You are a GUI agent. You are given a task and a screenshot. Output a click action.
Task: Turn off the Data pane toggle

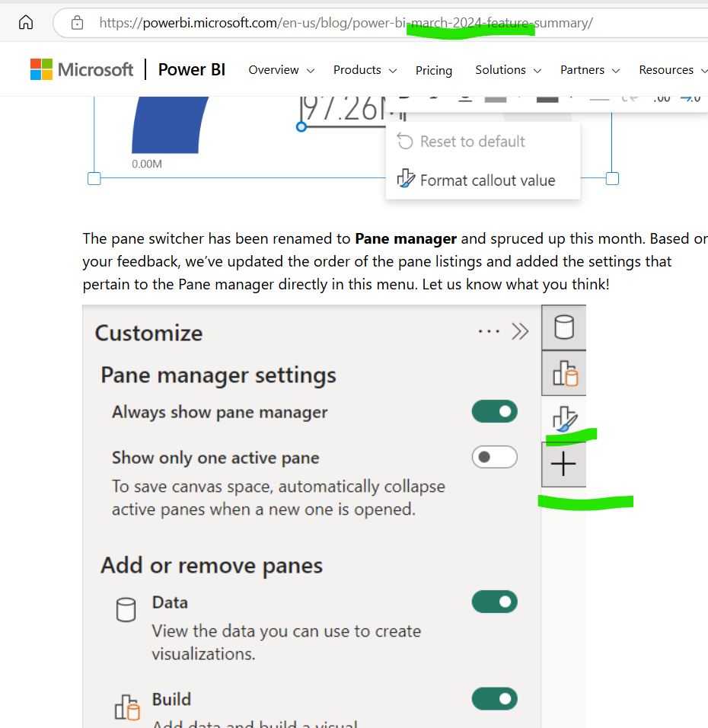tap(494, 602)
